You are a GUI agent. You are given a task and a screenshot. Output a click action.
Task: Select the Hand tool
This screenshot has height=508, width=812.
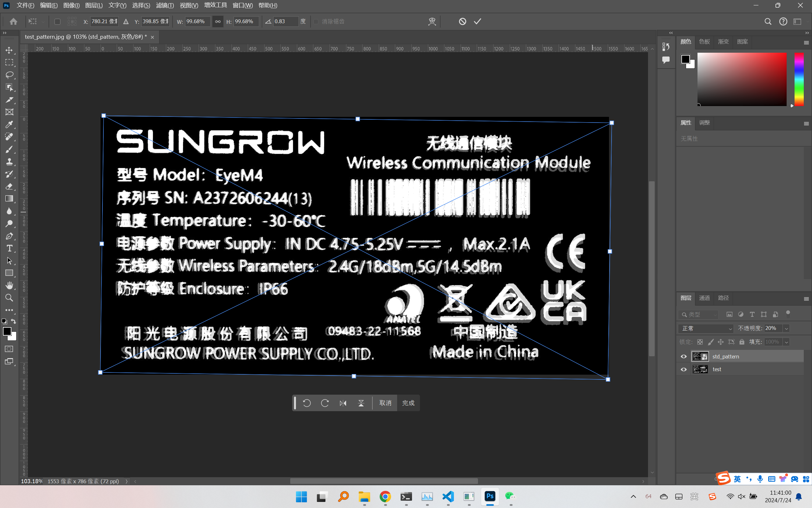[10, 285]
